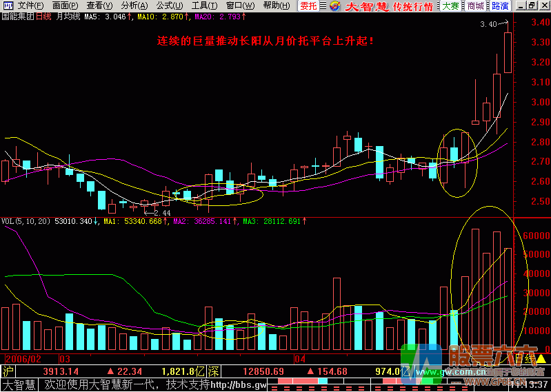551x392 pixels.
Task: Click the VOL(5,10,20) indicator label
Action: [x=25, y=221]
